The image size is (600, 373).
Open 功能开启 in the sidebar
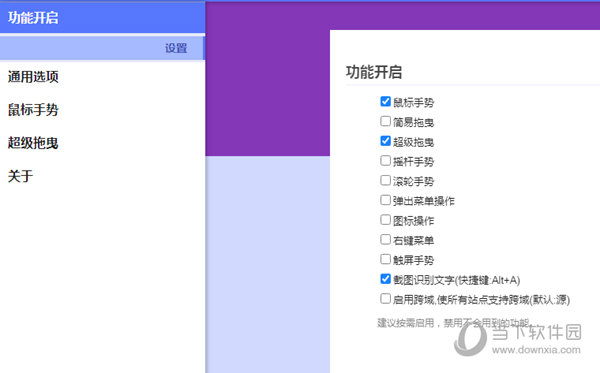102,18
